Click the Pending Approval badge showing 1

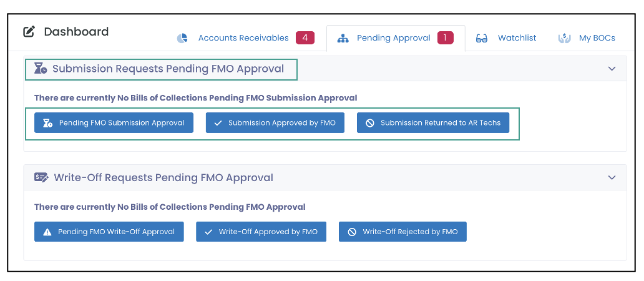pyautogui.click(x=445, y=38)
